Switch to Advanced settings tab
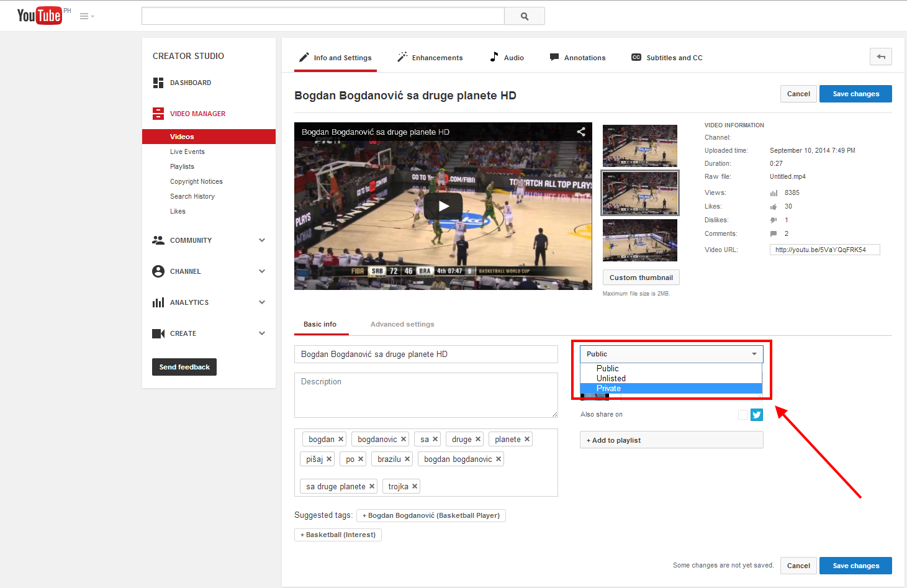 [402, 324]
